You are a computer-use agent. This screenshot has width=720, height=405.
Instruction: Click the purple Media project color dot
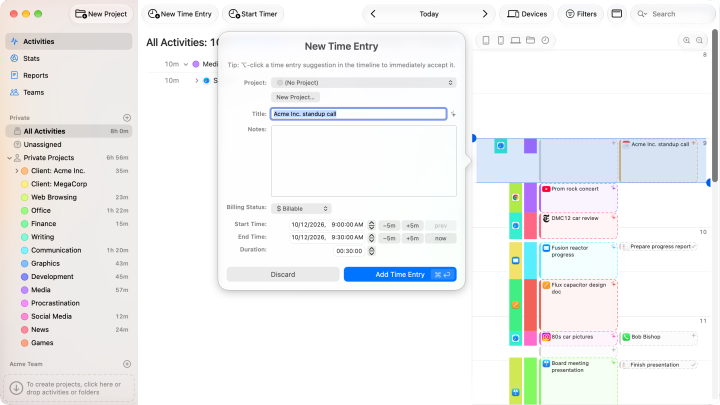click(25, 290)
